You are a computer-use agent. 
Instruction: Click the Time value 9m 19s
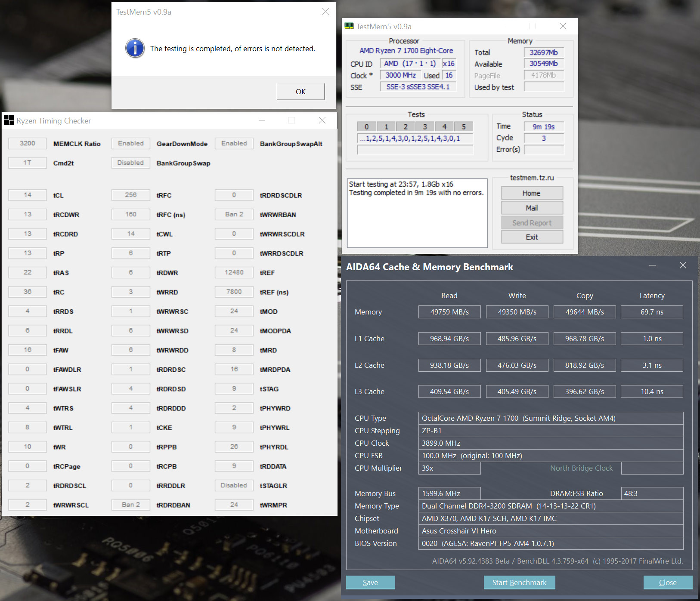tap(544, 126)
